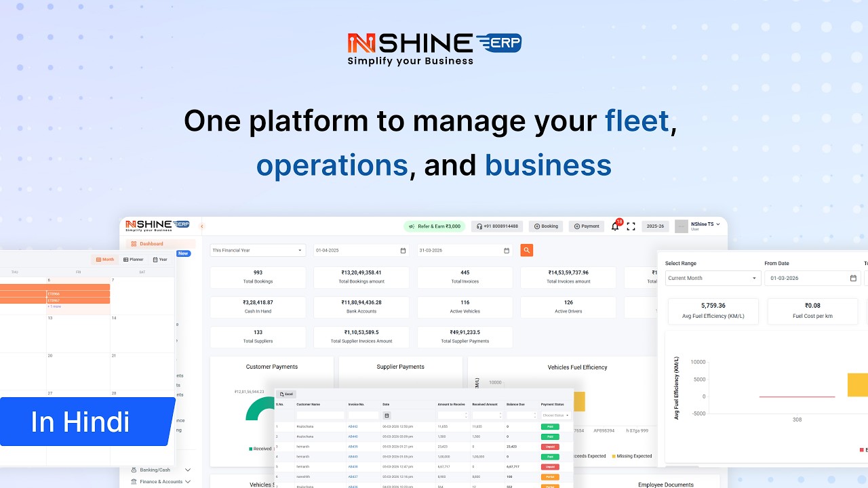The image size is (868, 488).
Task: Click the user avatar thumbnail
Action: click(x=681, y=226)
